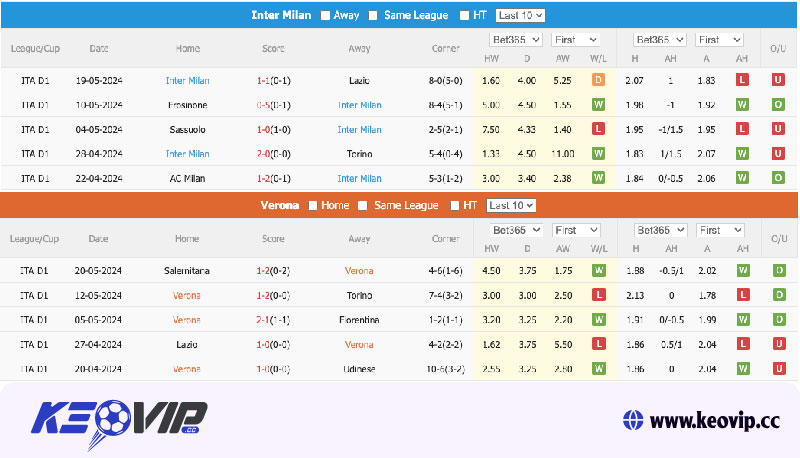Image resolution: width=800 pixels, height=458 pixels.
Task: Click the Corner column header in the Verona table
Action: [x=445, y=239]
